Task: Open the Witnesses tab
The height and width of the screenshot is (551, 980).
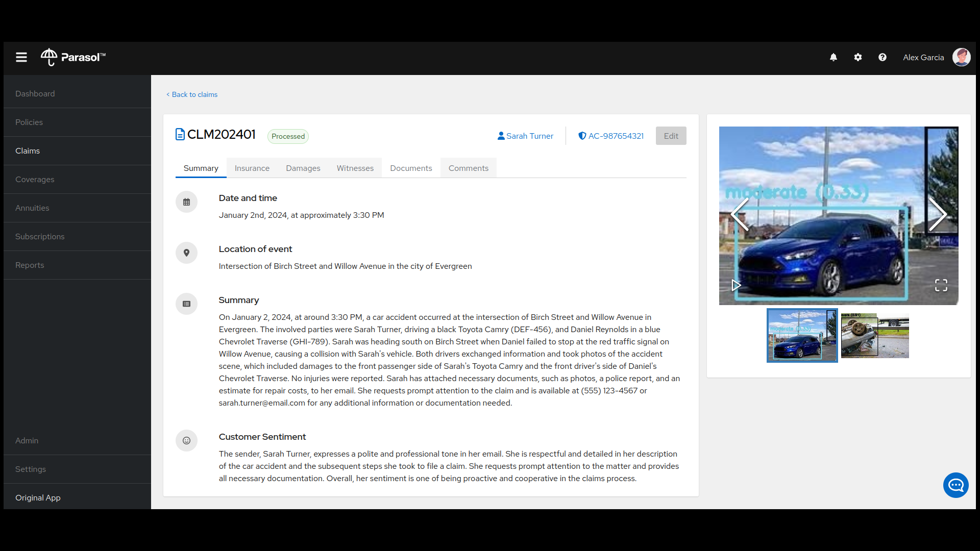Action: pos(355,168)
